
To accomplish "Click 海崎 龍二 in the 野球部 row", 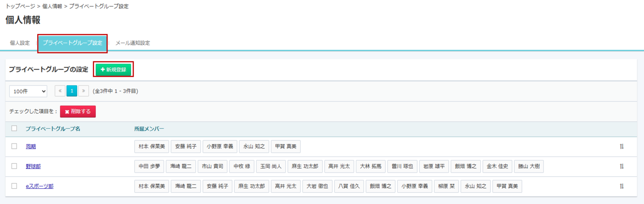I will (181, 166).
